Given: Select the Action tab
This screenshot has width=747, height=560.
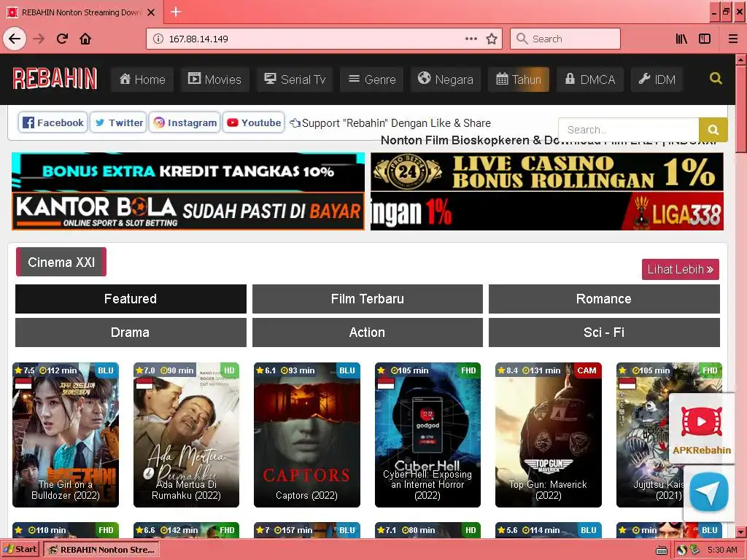Looking at the screenshot, I should (368, 332).
